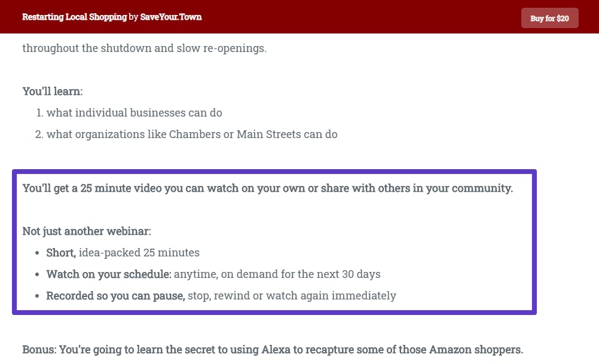599x364 pixels.
Task: Select list item about Chambers or Main Streets
Action: [192, 134]
